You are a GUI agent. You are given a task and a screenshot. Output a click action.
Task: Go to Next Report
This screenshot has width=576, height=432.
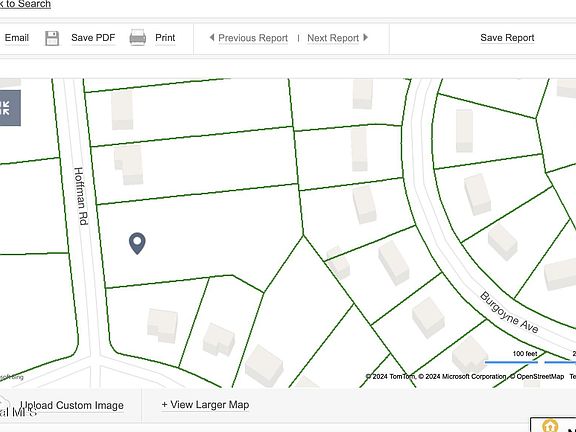point(333,38)
